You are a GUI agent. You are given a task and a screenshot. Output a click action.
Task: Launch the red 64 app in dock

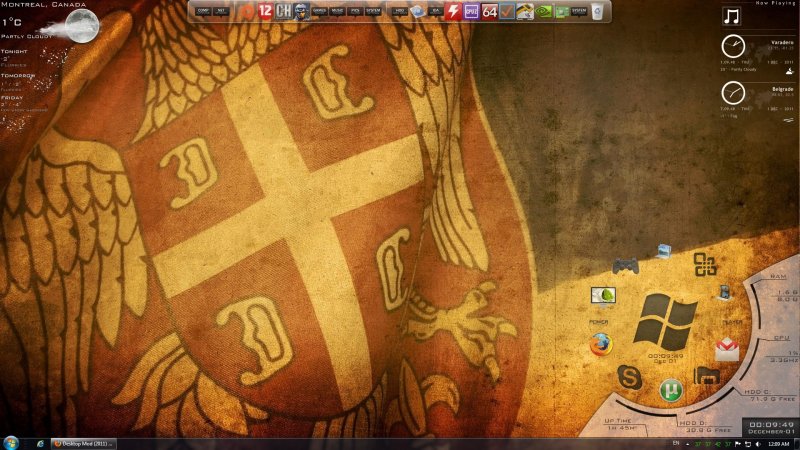(x=489, y=11)
